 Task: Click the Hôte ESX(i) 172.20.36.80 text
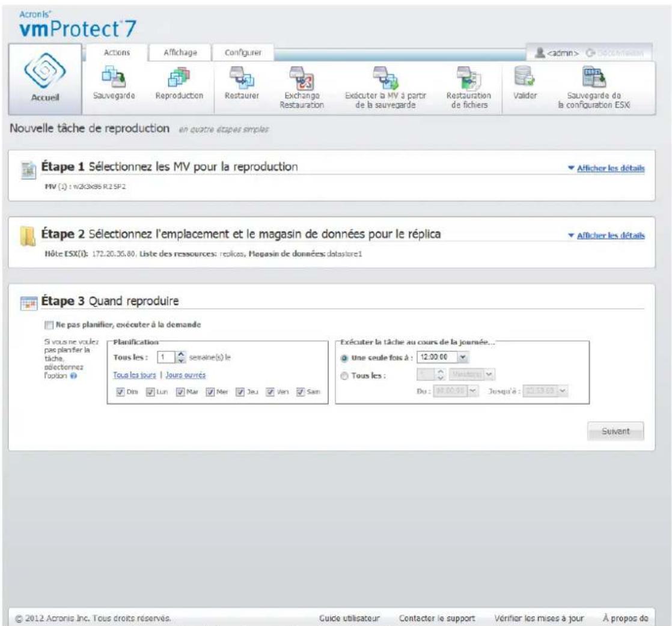91,254
